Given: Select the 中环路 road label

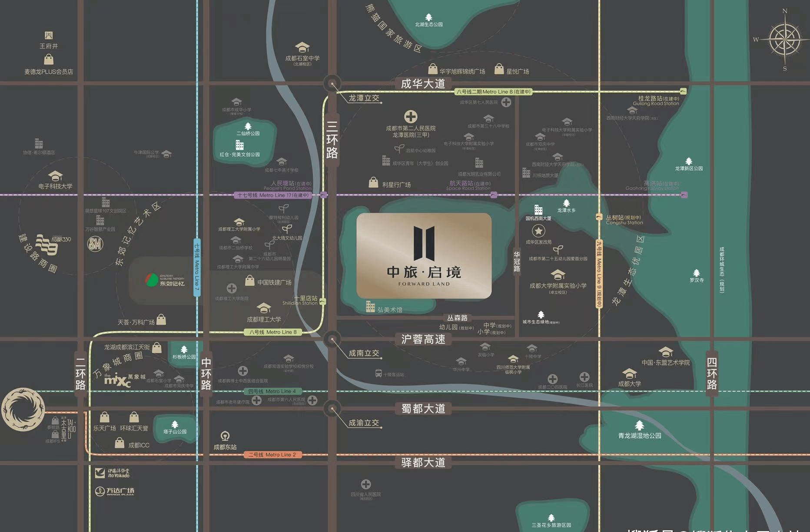Looking at the screenshot, I should coord(206,373).
